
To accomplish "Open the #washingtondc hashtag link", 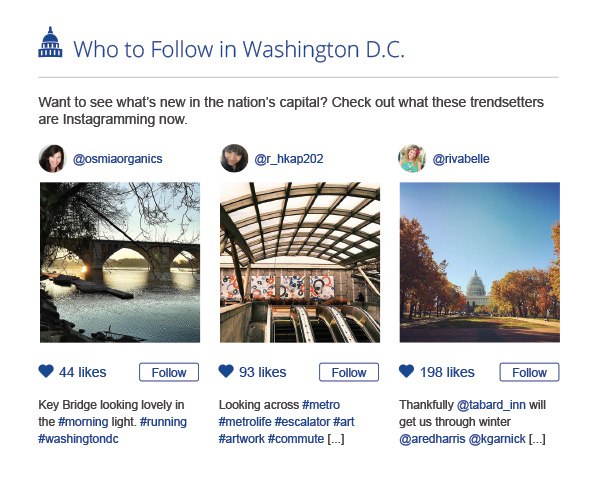I will coord(78,439).
